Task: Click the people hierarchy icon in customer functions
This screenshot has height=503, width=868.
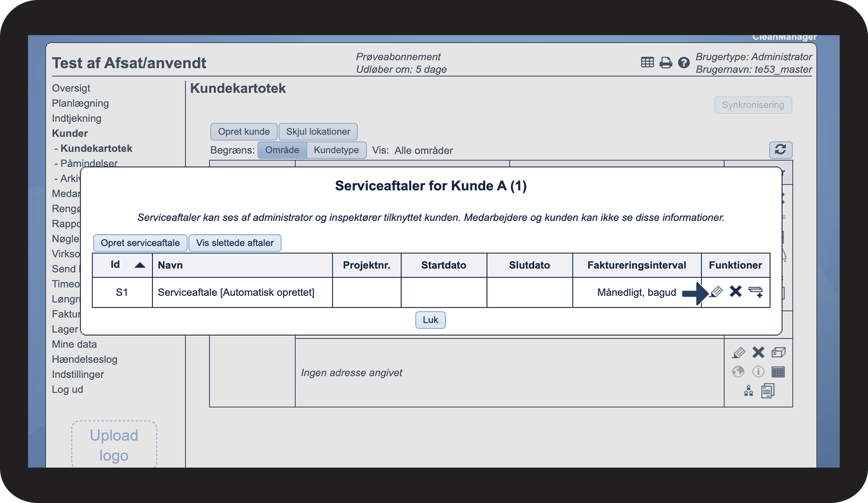Action: coord(748,391)
